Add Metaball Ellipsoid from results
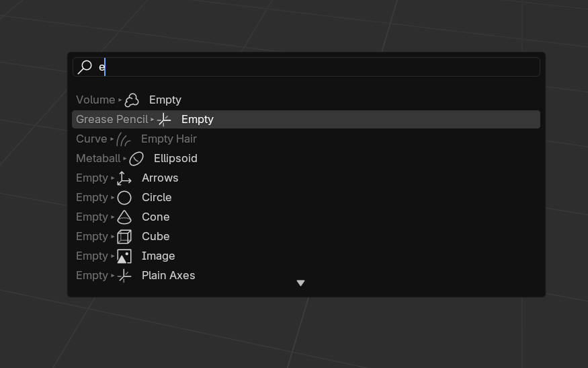Image resolution: width=588 pixels, height=368 pixels. pyautogui.click(x=306, y=159)
